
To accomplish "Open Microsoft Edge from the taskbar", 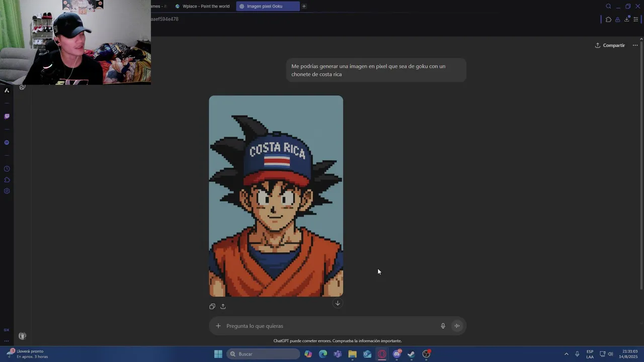I will pyautogui.click(x=323, y=354).
